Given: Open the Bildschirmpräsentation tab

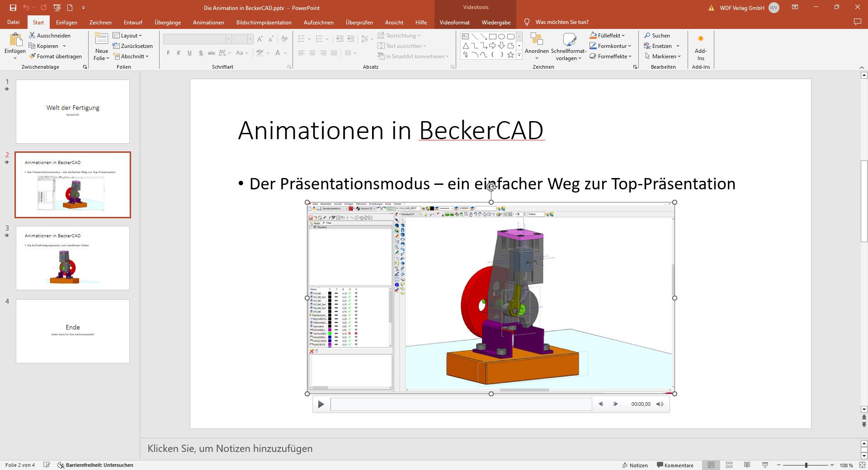Looking at the screenshot, I should pyautogui.click(x=264, y=22).
